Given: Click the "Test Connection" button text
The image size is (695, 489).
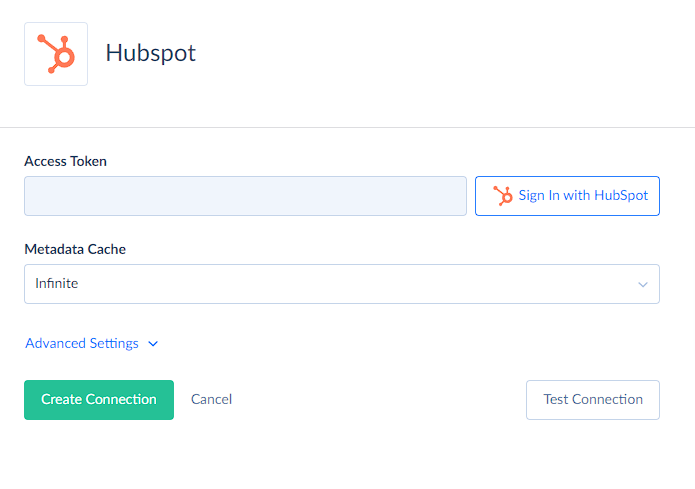Looking at the screenshot, I should (593, 399).
